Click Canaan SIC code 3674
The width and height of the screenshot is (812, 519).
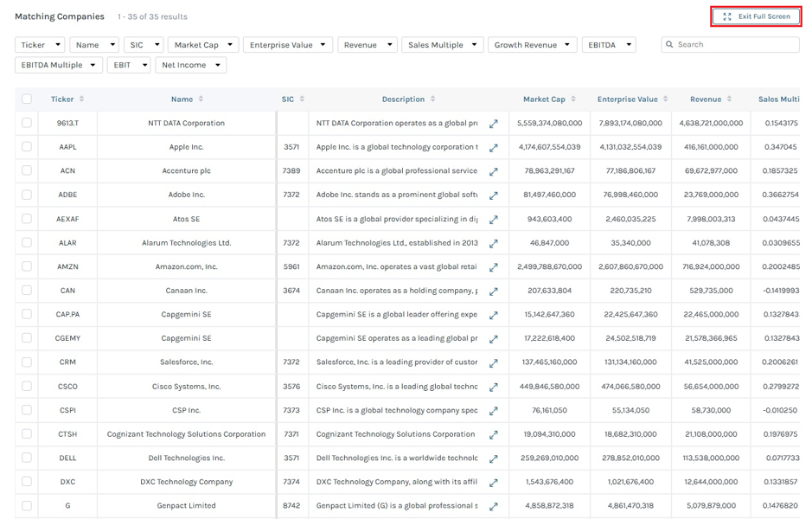pos(291,291)
